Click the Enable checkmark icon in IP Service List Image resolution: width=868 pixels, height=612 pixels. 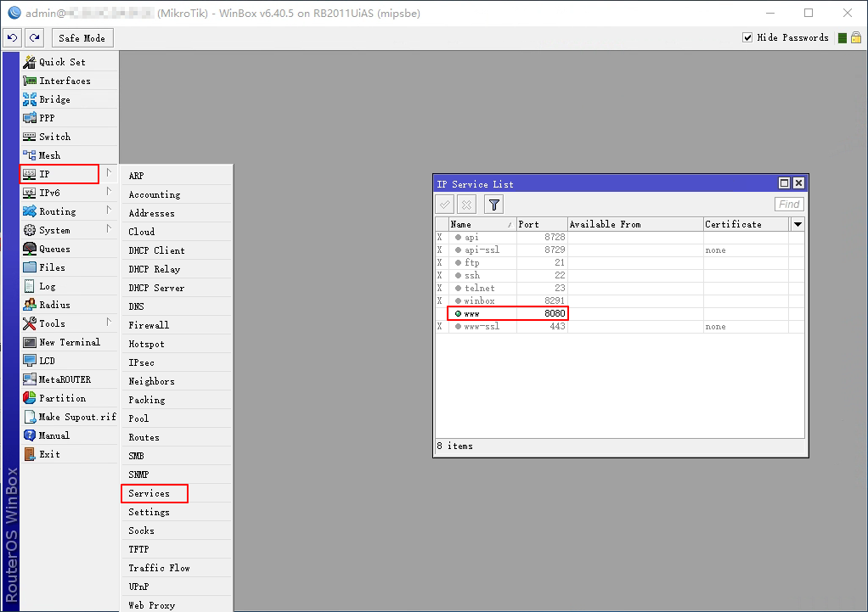click(444, 205)
